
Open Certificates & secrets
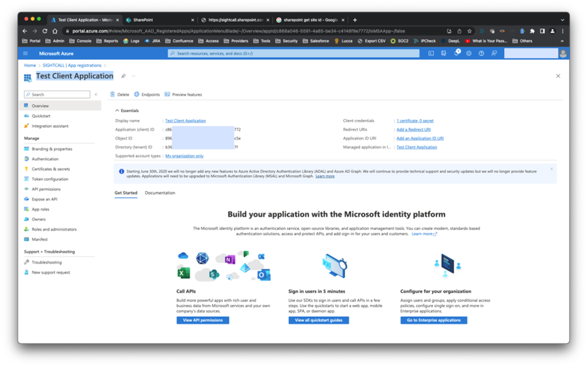pos(51,169)
